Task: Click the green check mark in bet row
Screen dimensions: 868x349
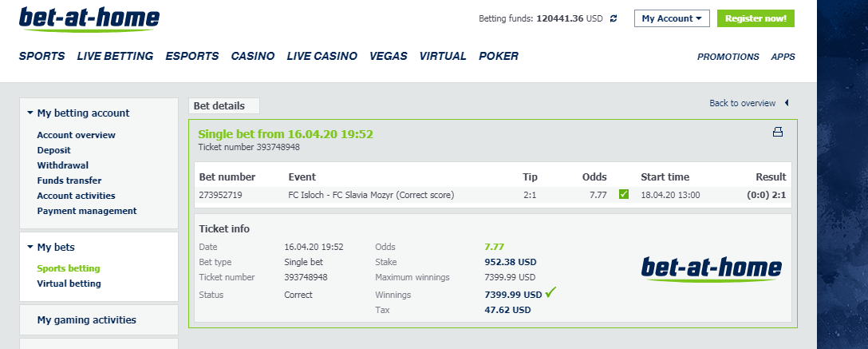Action: pyautogui.click(x=624, y=194)
